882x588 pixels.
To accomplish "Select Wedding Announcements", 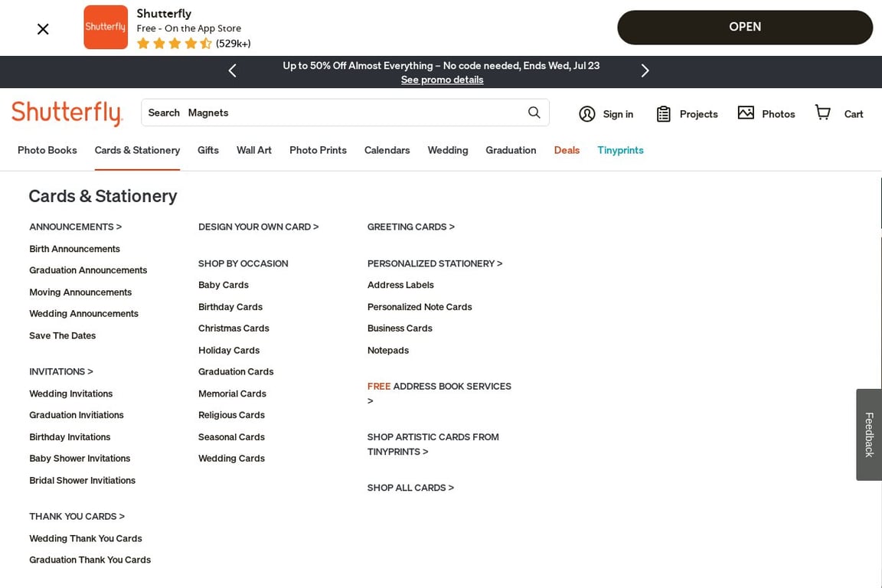I will tap(83, 313).
